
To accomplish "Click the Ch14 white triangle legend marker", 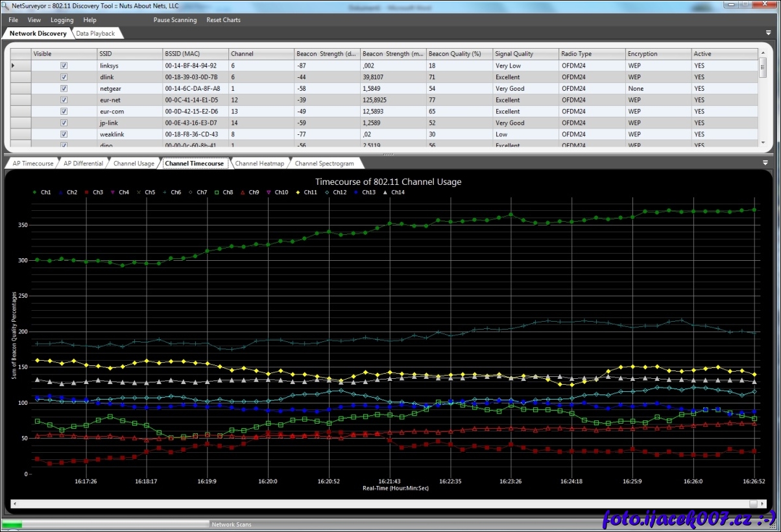I will click(385, 193).
